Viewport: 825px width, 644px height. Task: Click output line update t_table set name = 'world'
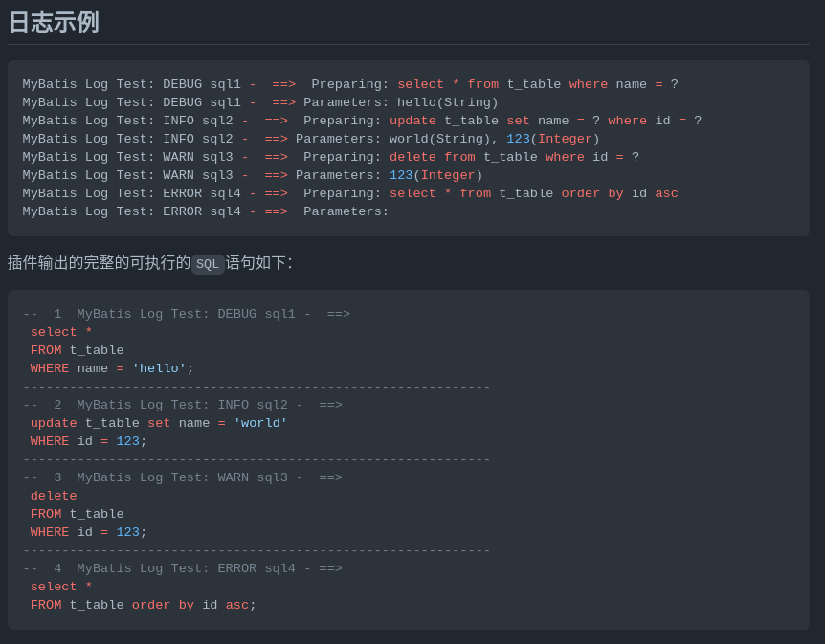158,423
